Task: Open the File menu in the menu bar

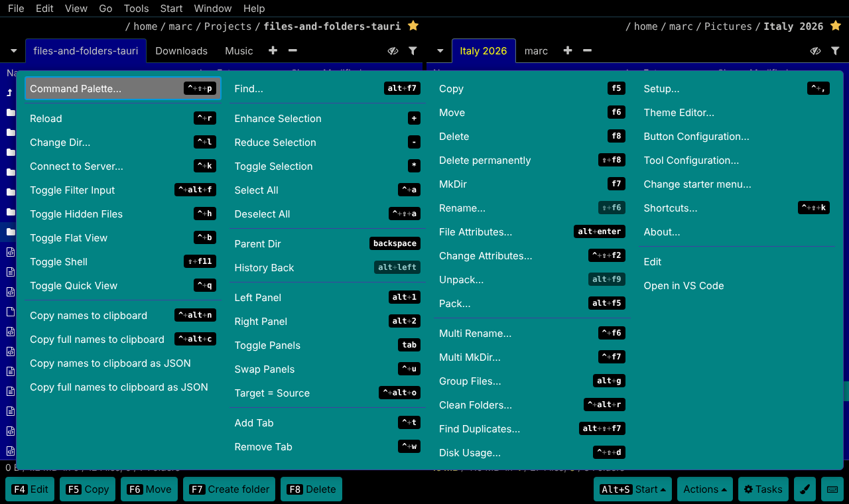Action: pos(16,8)
